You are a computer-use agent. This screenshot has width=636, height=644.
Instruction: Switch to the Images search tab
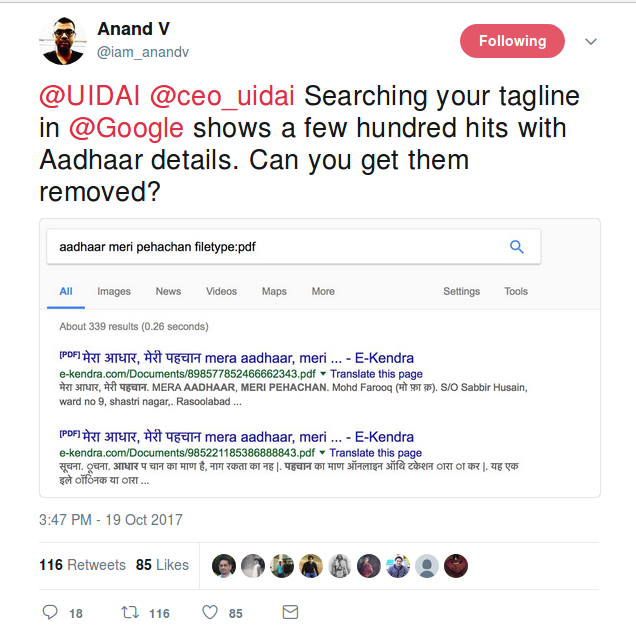click(x=114, y=291)
